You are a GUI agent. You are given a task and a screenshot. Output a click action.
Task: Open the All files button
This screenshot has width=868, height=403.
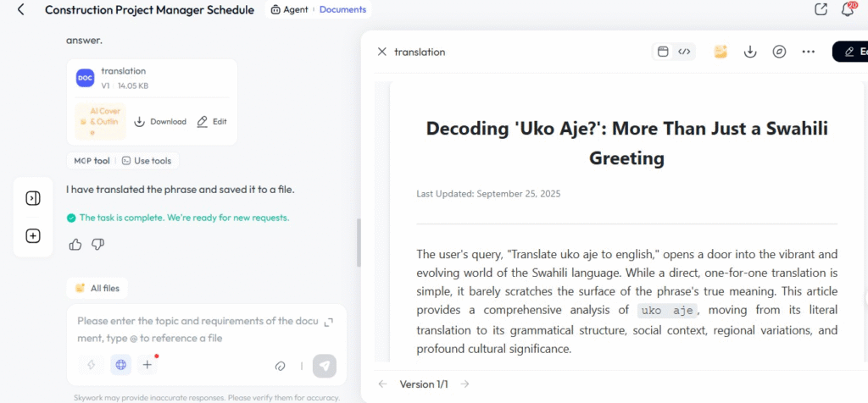pos(97,288)
